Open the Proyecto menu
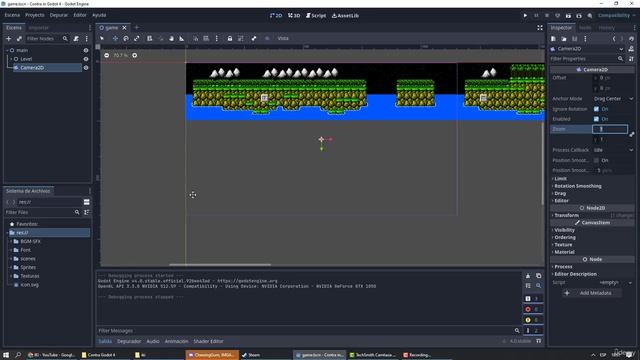Image resolution: width=640 pixels, height=360 pixels. (35, 15)
